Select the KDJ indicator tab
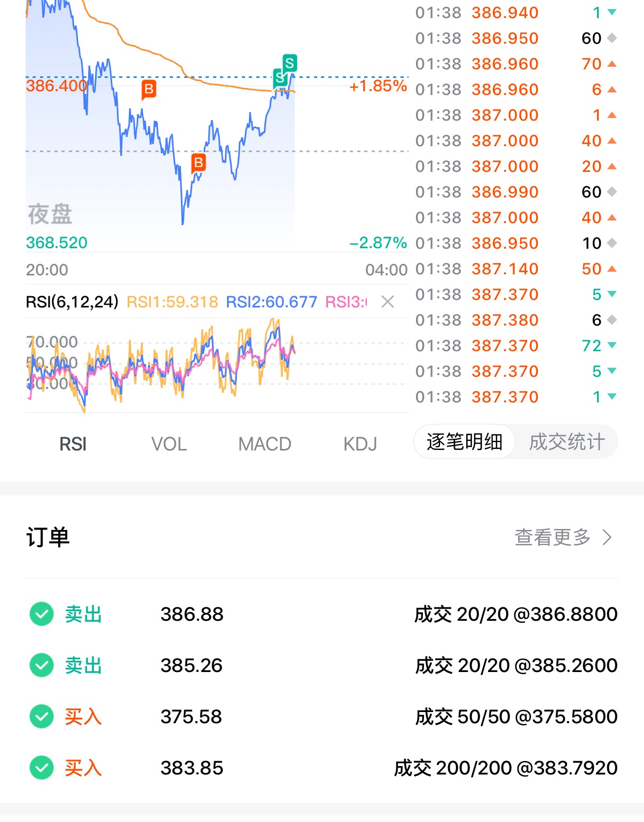The image size is (644, 822). click(360, 444)
